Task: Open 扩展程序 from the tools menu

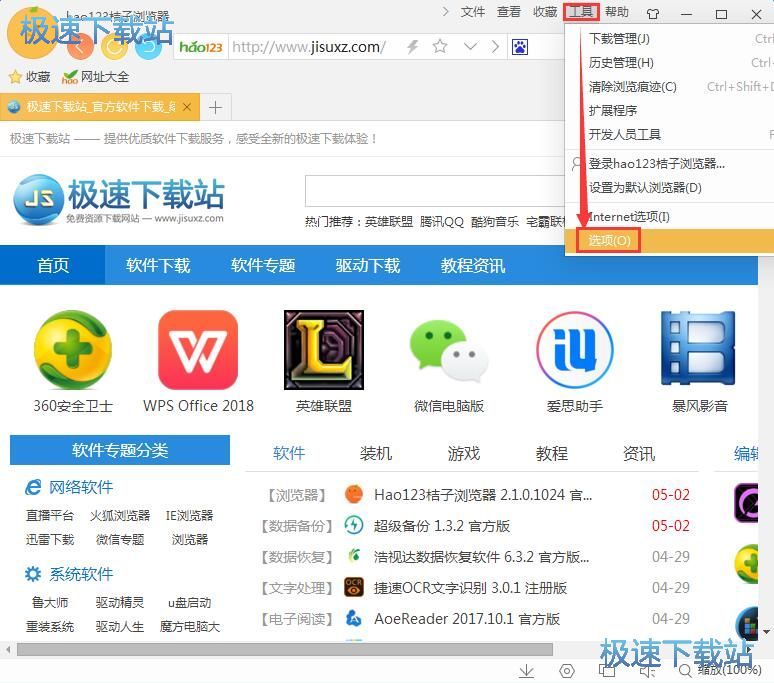Action: pyautogui.click(x=669, y=111)
